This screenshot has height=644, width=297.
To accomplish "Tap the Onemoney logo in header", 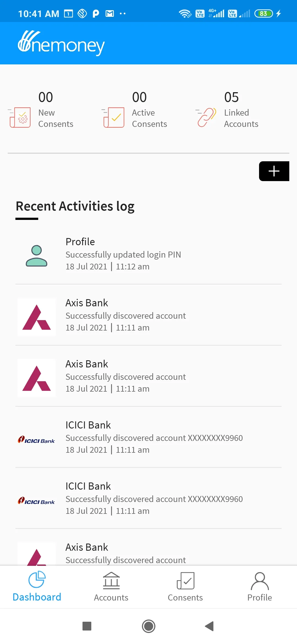I will [61, 43].
